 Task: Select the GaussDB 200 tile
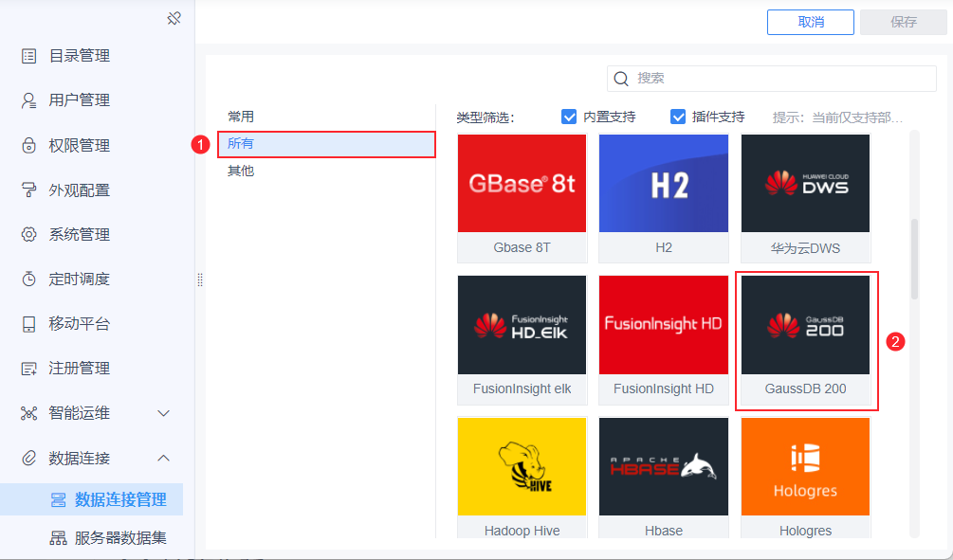tap(805, 340)
